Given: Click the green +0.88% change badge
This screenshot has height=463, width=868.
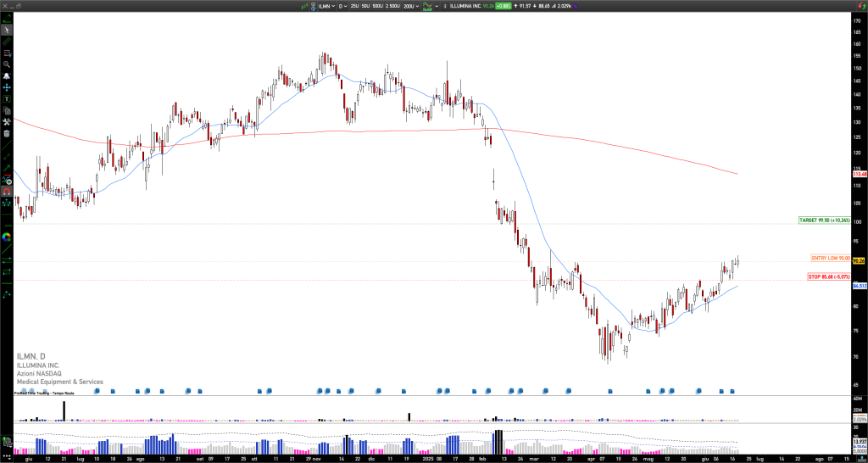Looking at the screenshot, I should tap(503, 6).
